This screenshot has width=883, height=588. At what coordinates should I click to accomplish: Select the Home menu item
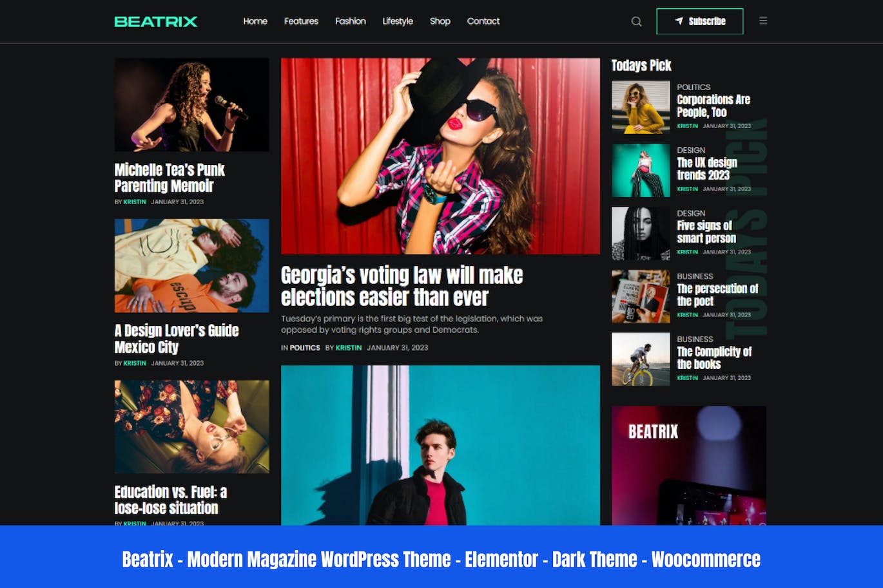click(255, 21)
